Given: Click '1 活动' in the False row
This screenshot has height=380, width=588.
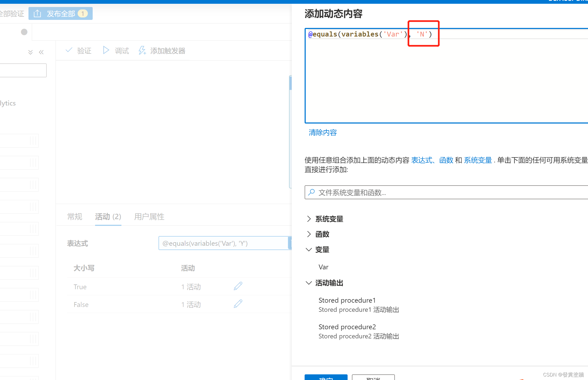Looking at the screenshot, I should click(191, 305).
